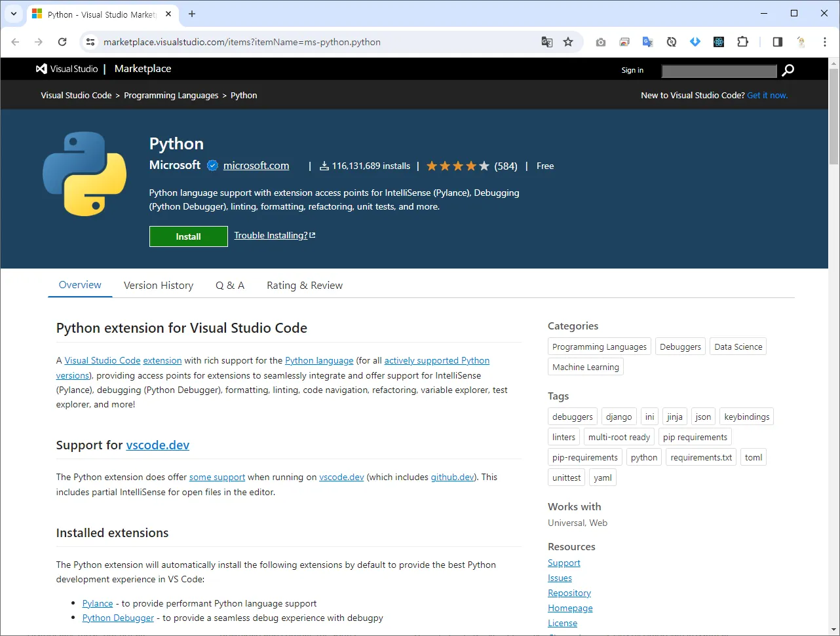This screenshot has height=636, width=840.
Task: Open the Homepage resource link
Action: tap(571, 608)
